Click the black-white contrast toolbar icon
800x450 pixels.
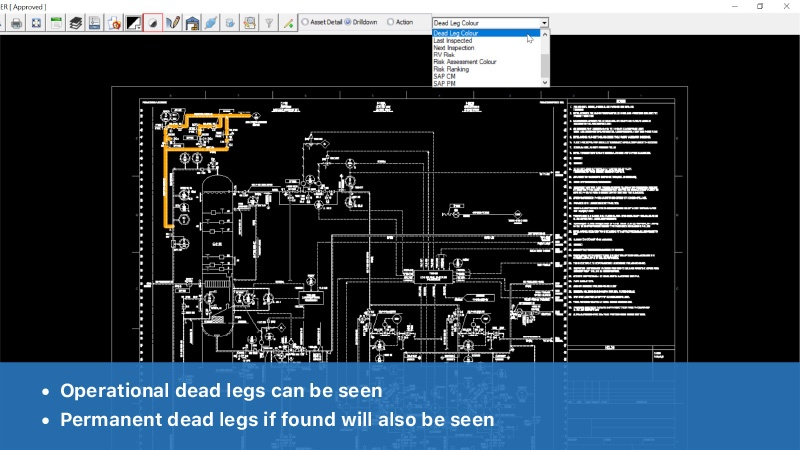tap(133, 22)
